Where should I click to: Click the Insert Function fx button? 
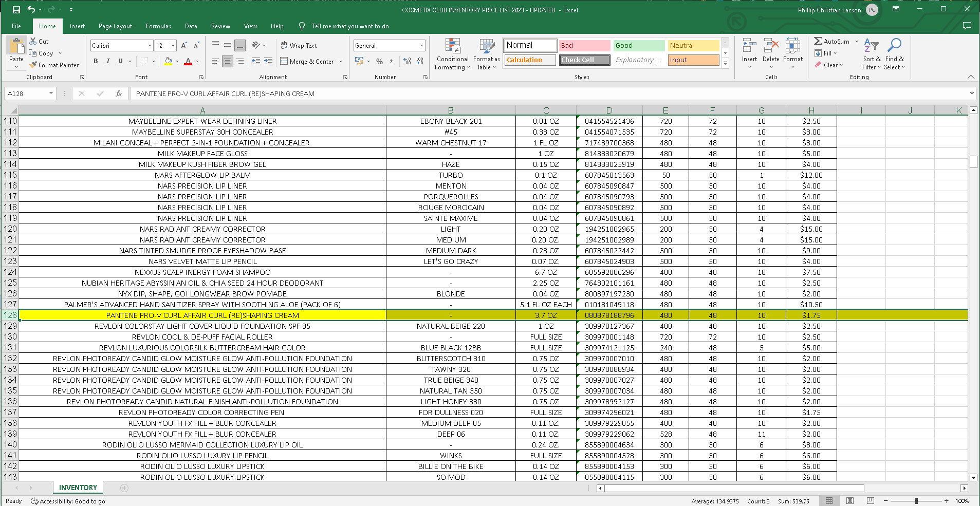(119, 93)
